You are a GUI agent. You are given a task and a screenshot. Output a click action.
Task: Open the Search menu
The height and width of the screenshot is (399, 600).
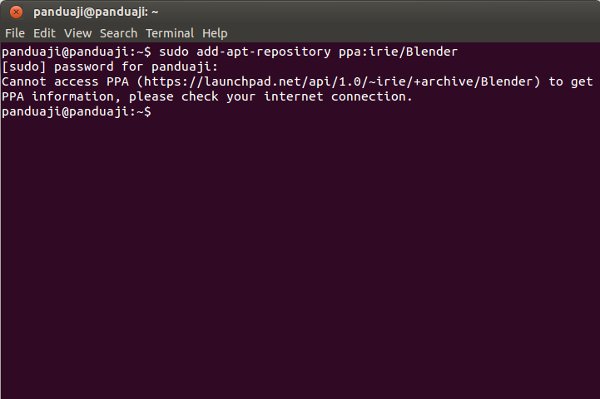(x=119, y=33)
